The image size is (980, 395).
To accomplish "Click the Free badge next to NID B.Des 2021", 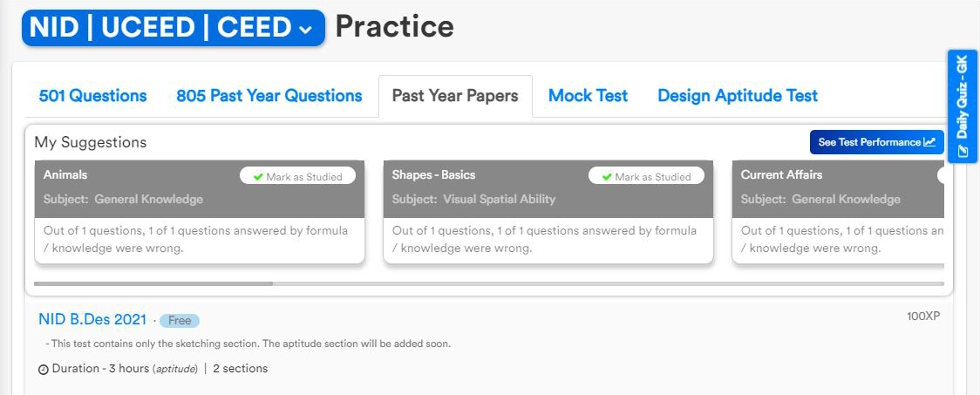I will (x=180, y=320).
